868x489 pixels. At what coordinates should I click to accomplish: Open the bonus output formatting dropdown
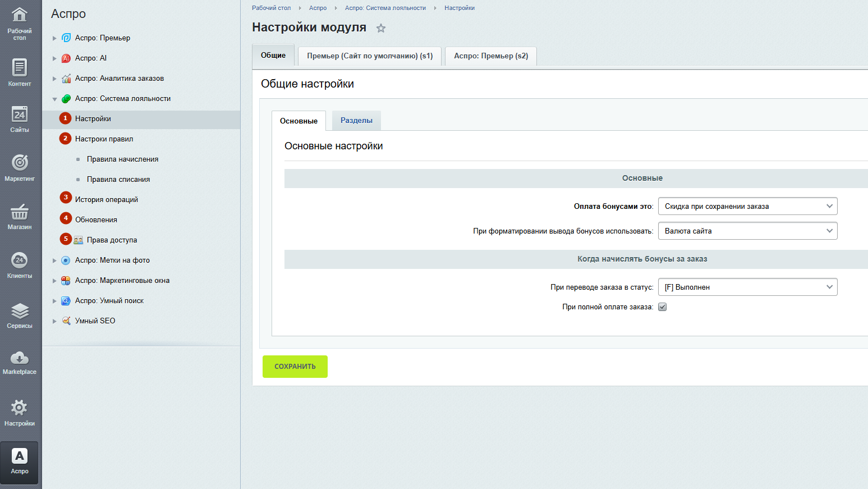(747, 231)
